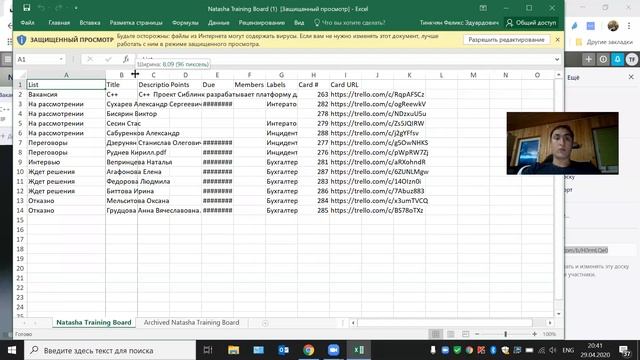Click the Excel taskbar icon
640x360 pixels.
[359, 350]
